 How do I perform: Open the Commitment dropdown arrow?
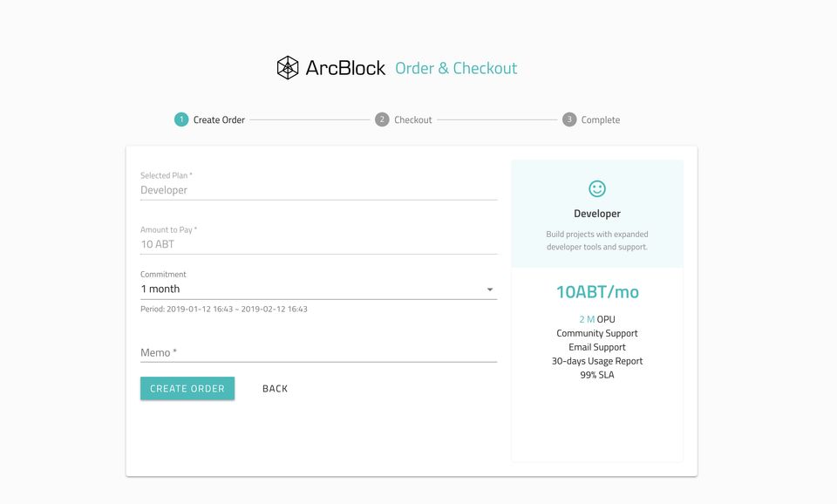click(489, 289)
